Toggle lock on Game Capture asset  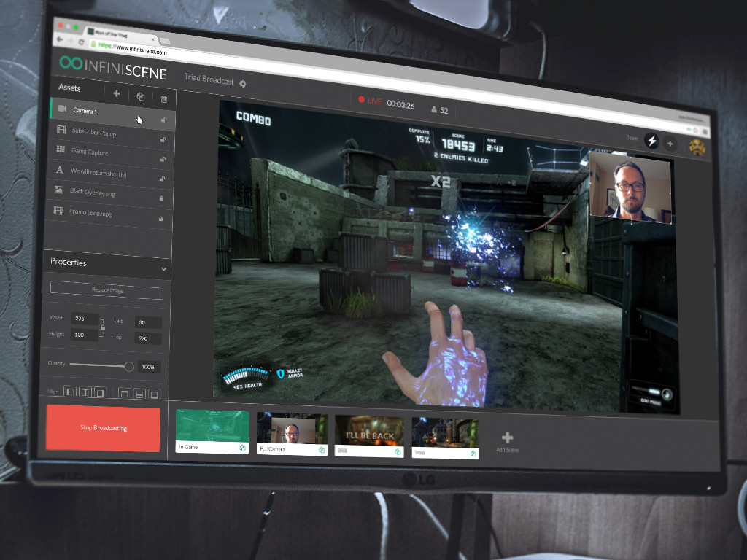pos(162,159)
